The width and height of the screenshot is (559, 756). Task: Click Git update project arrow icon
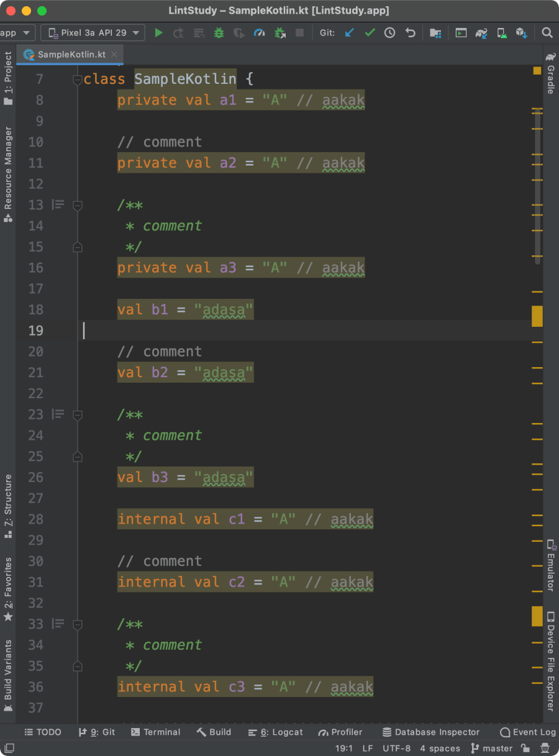point(349,33)
